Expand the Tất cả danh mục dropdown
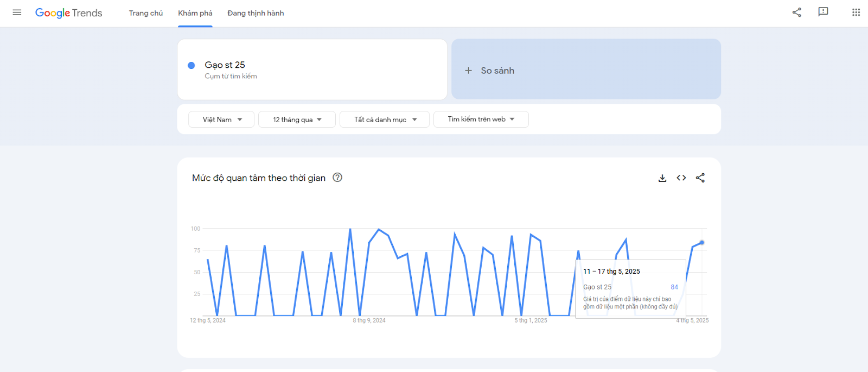Screen dimensions: 868x372 pyautogui.click(x=385, y=119)
